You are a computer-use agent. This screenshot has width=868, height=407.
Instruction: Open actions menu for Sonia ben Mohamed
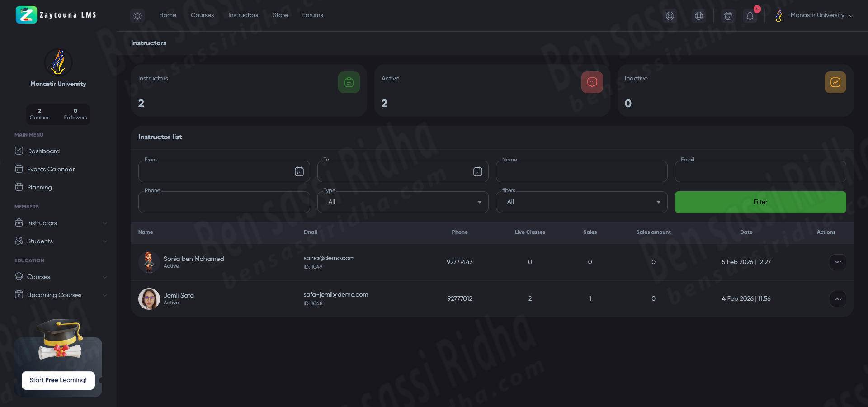[838, 262]
